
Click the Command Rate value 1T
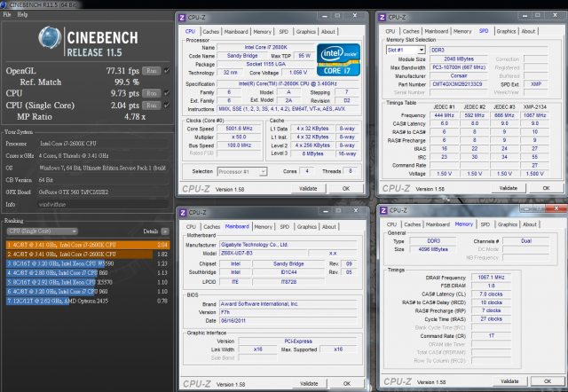[491, 336]
